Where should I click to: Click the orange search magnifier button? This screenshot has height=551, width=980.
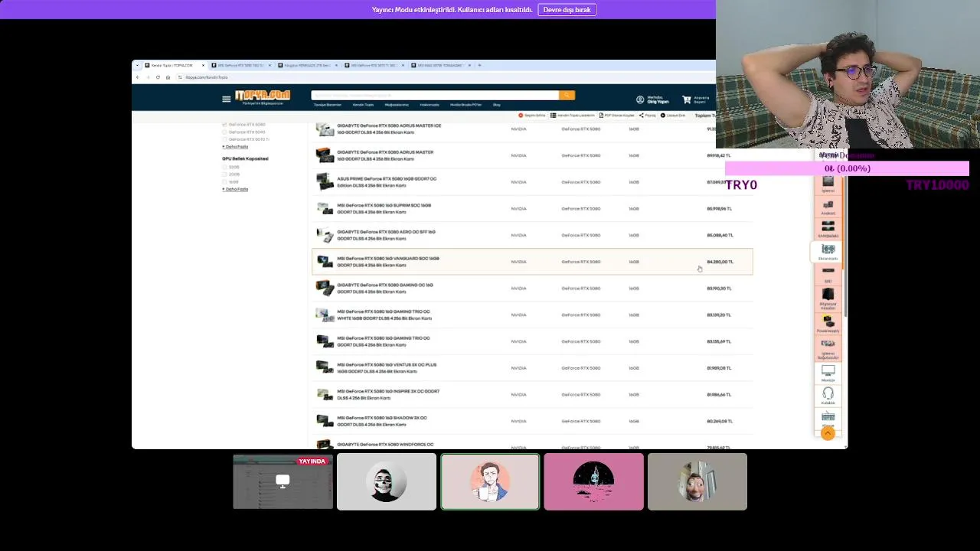tap(567, 95)
